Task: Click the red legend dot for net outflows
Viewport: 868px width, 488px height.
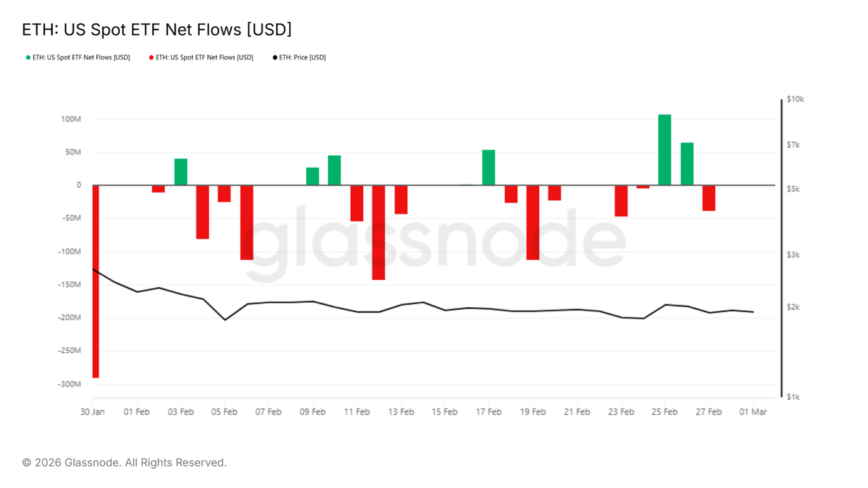Action: (152, 58)
